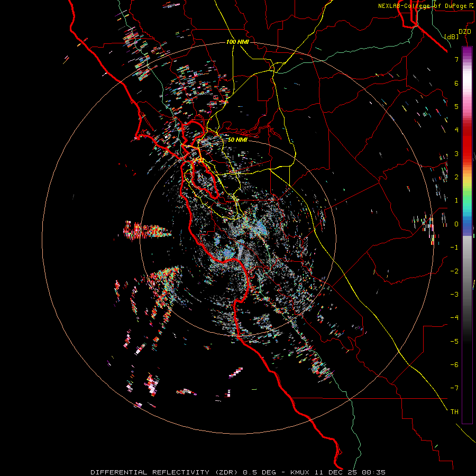Click the 0 value on the color scale

[456, 224]
